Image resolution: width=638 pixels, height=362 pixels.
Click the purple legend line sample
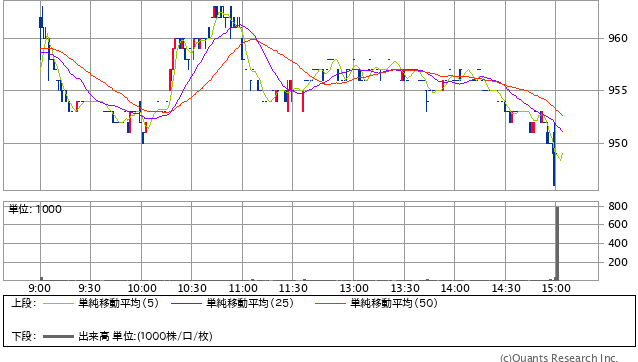pyautogui.click(x=187, y=303)
